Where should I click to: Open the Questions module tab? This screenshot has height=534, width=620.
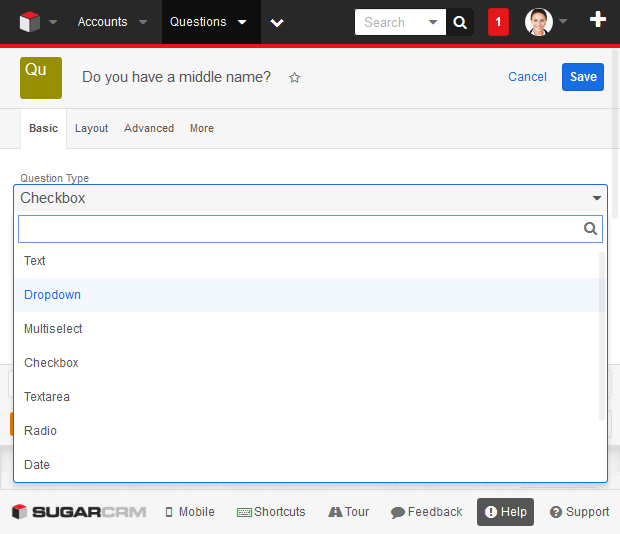click(198, 22)
